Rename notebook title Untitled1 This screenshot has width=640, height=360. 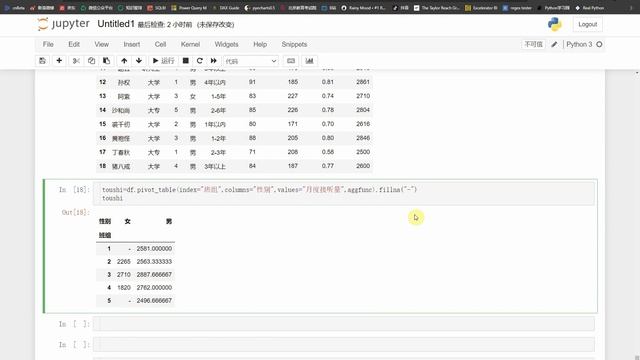point(116,24)
